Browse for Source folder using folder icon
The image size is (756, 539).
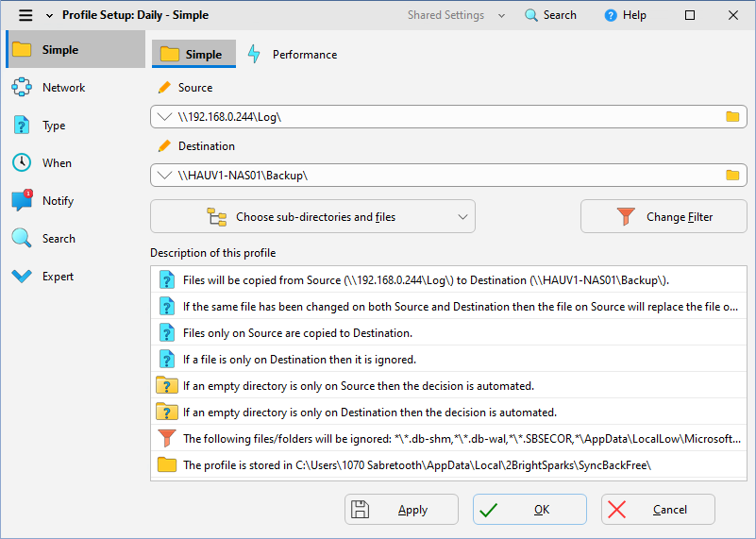731,117
